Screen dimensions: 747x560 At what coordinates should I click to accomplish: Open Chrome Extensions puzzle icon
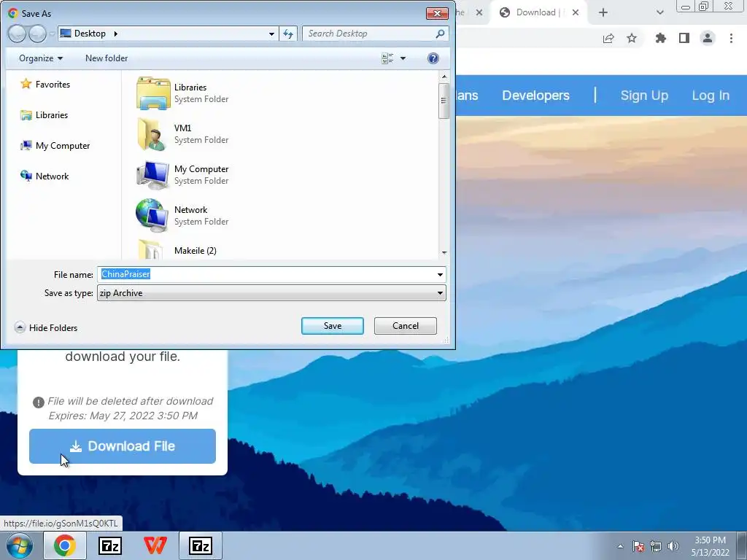[x=660, y=38]
